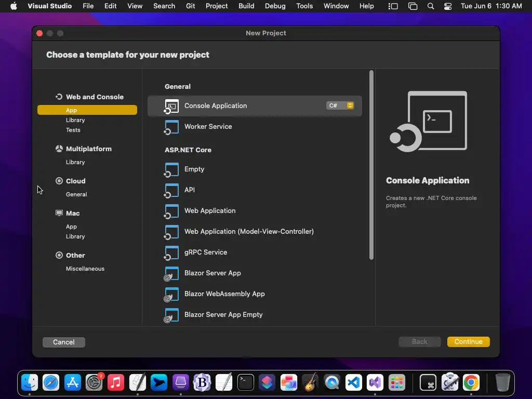The width and height of the screenshot is (532, 399).
Task: Select Library under Mac
Action: click(x=75, y=236)
